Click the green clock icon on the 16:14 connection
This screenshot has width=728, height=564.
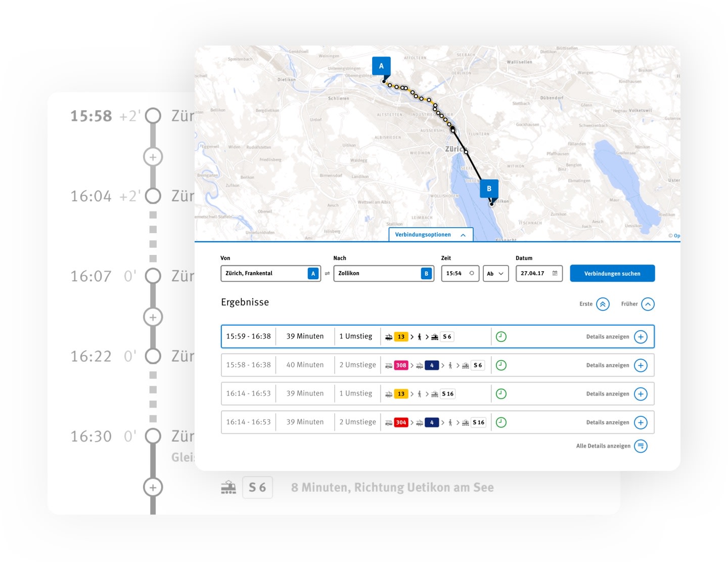(501, 394)
